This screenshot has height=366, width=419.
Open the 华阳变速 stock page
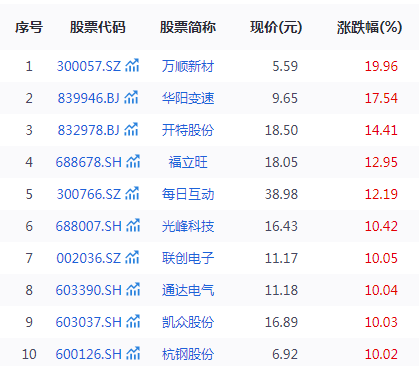tap(188, 98)
